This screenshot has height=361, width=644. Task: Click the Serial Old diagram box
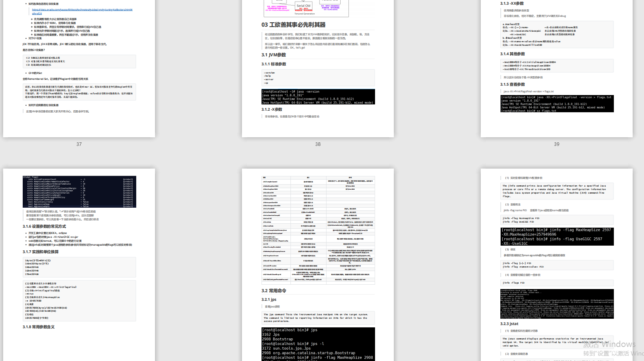[x=303, y=6]
